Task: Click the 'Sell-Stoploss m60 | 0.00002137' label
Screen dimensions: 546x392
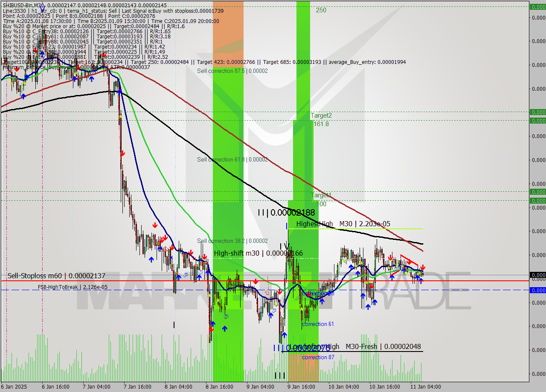Action: 56,276
